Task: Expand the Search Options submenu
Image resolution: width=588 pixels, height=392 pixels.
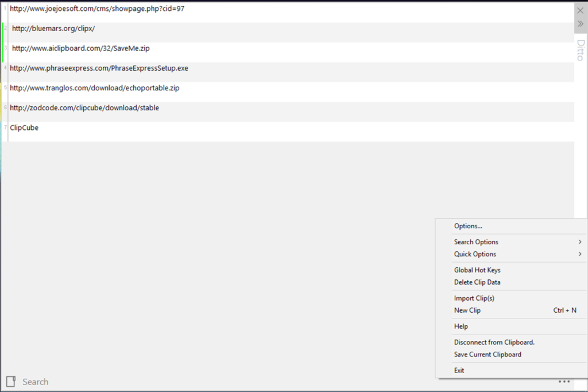Action: (x=477, y=241)
